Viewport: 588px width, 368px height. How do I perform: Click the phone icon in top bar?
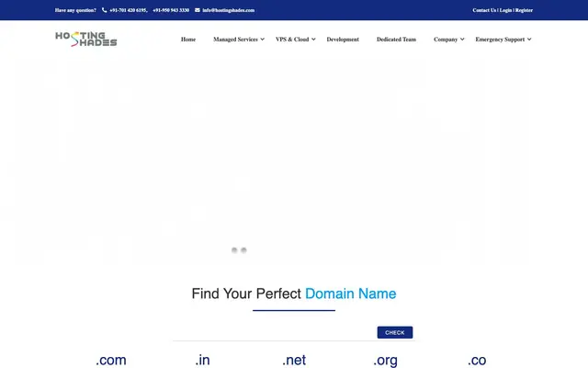(104, 10)
